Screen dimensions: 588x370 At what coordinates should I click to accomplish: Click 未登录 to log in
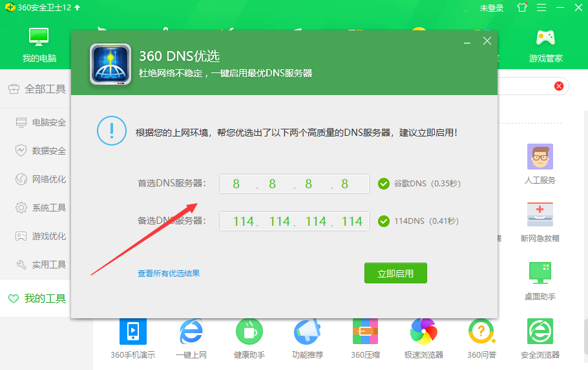492,8
